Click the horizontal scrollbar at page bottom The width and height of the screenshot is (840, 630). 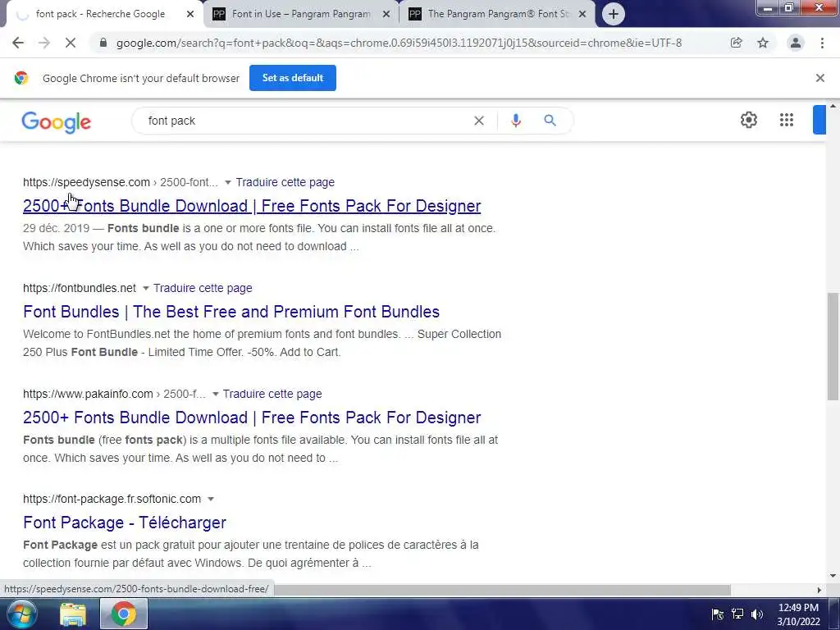coord(502,590)
